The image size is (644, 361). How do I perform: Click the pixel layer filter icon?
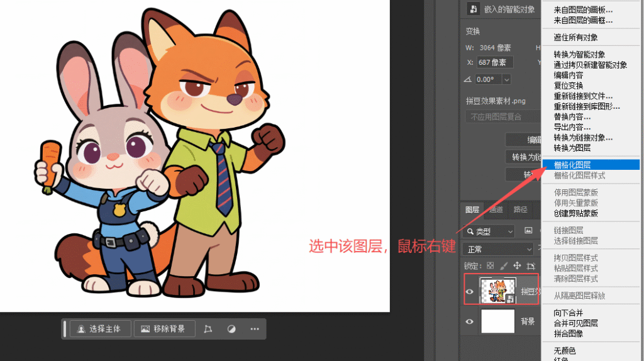[x=528, y=231]
